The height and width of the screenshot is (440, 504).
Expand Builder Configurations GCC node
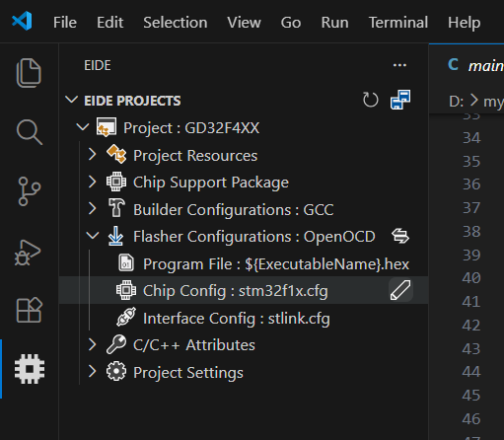coord(92,208)
